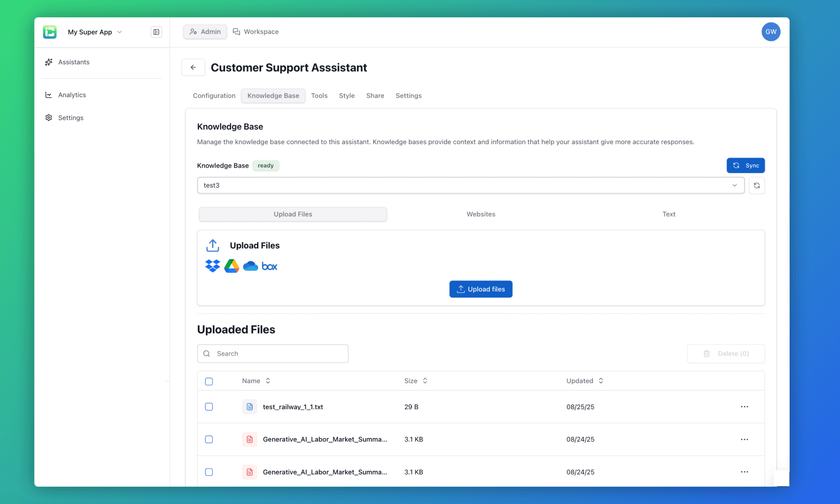The width and height of the screenshot is (840, 504).
Task: Select the Assistants sidebar icon
Action: point(49,62)
